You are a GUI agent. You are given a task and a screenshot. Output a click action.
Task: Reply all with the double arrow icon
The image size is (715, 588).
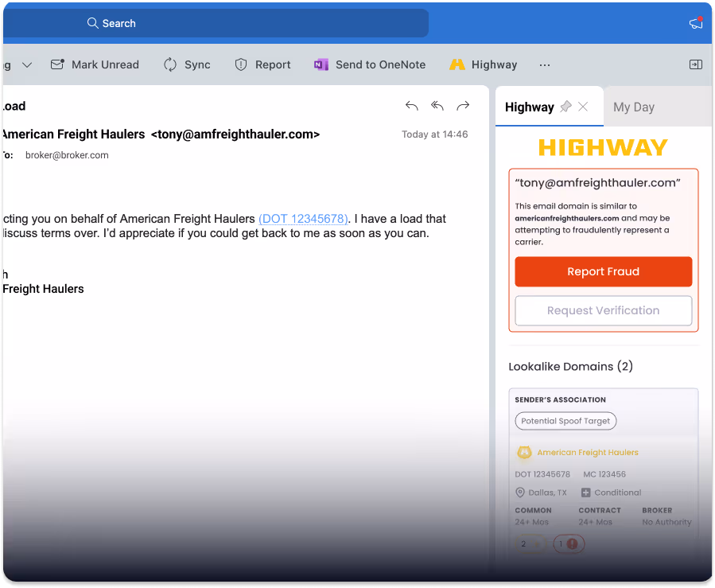(x=437, y=106)
